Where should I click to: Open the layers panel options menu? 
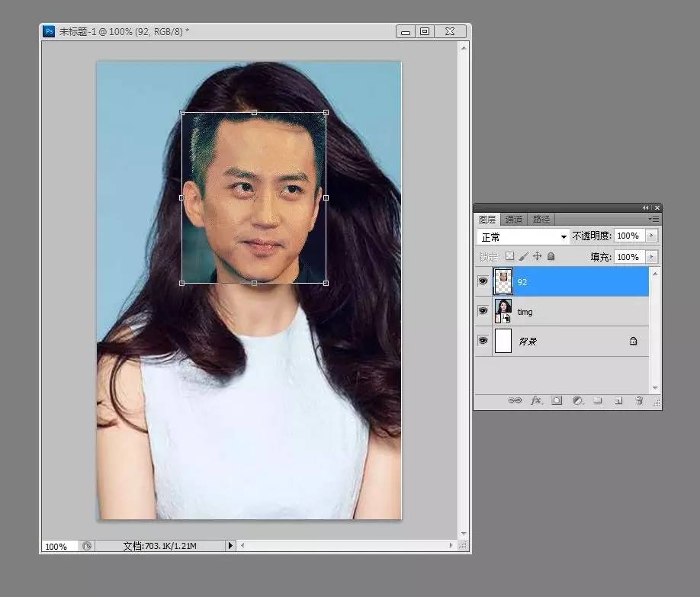(653, 220)
